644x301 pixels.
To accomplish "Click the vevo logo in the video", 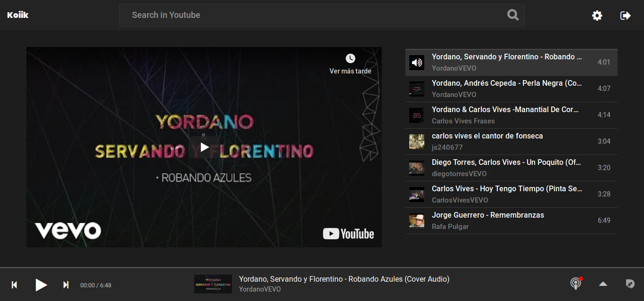I will [x=68, y=230].
